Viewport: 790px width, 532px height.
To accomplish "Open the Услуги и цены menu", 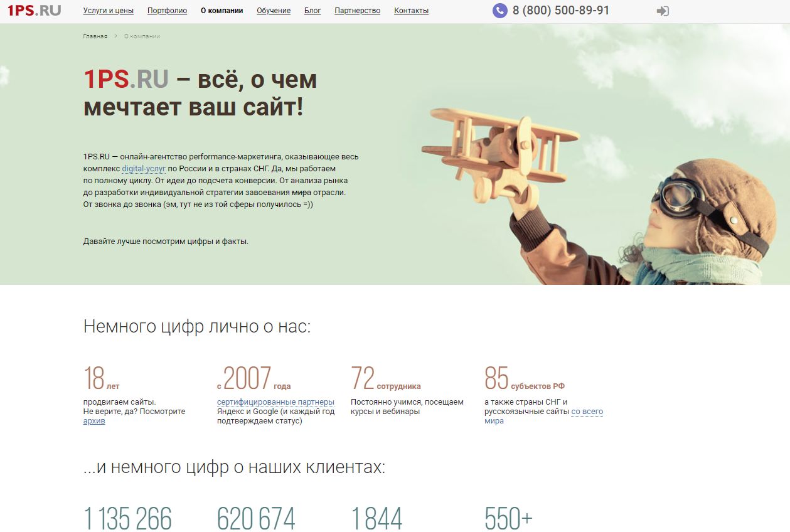I will [x=109, y=11].
